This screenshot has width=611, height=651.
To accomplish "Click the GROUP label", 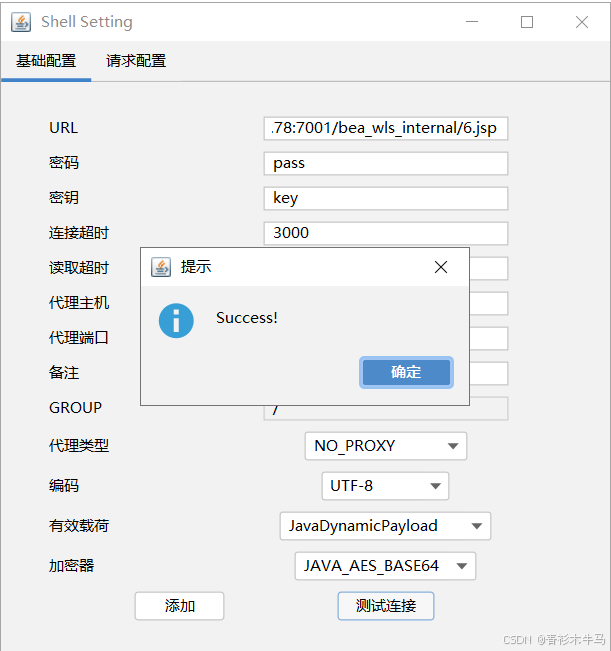I will (75, 408).
